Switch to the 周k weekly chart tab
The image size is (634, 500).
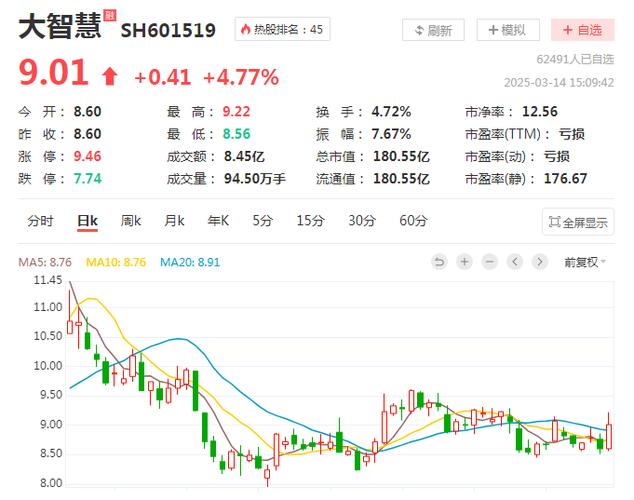point(131,221)
